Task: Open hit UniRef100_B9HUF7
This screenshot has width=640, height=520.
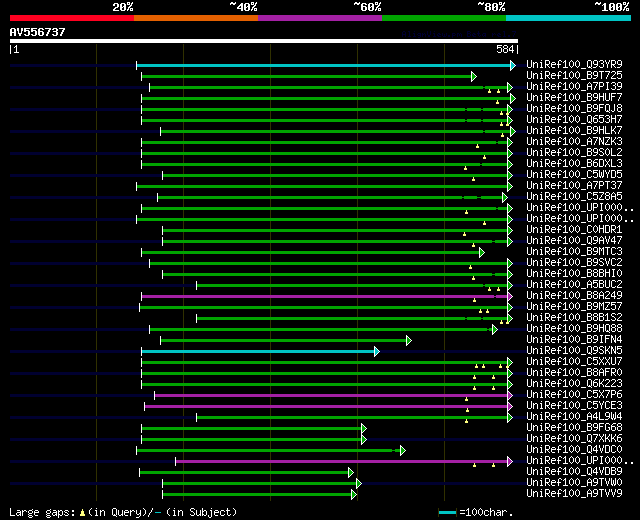Action: pos(574,98)
